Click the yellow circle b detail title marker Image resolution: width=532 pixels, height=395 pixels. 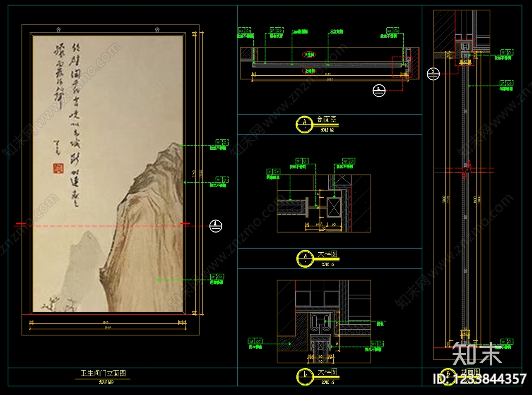tap(306, 376)
